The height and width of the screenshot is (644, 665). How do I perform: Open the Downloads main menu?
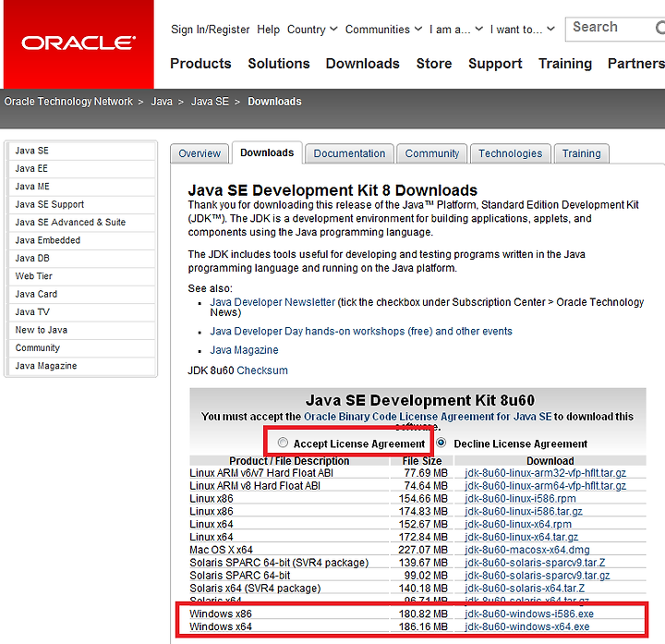point(363,64)
